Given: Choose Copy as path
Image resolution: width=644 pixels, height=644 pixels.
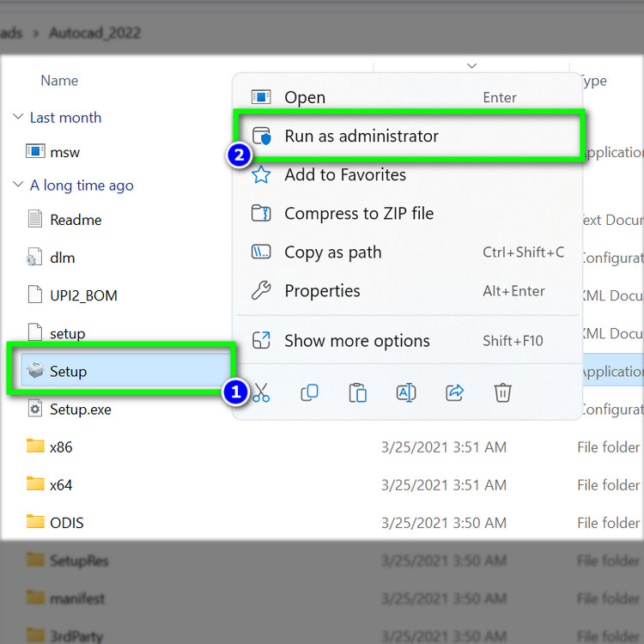Looking at the screenshot, I should click(x=332, y=252).
